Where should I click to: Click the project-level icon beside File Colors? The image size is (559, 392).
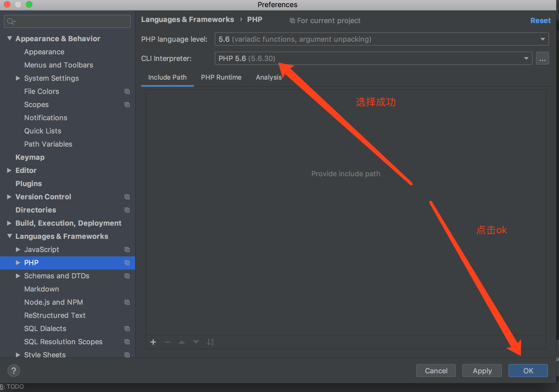[127, 91]
